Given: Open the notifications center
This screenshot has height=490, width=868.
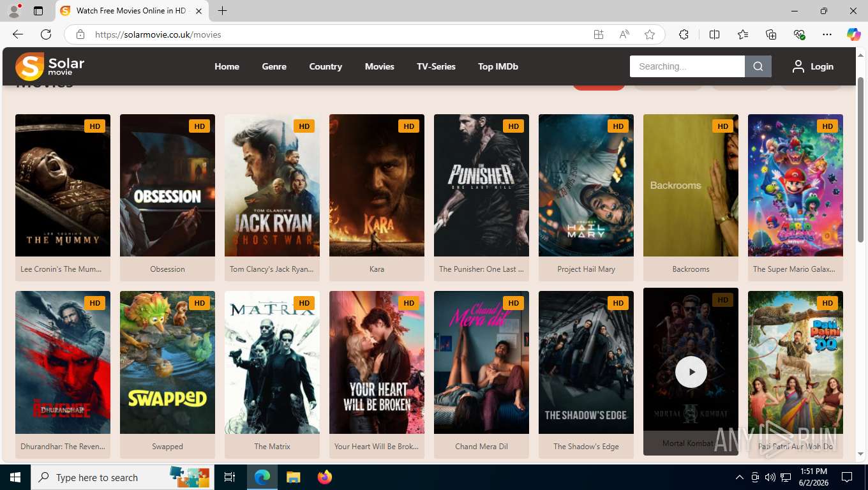Looking at the screenshot, I should tap(847, 477).
